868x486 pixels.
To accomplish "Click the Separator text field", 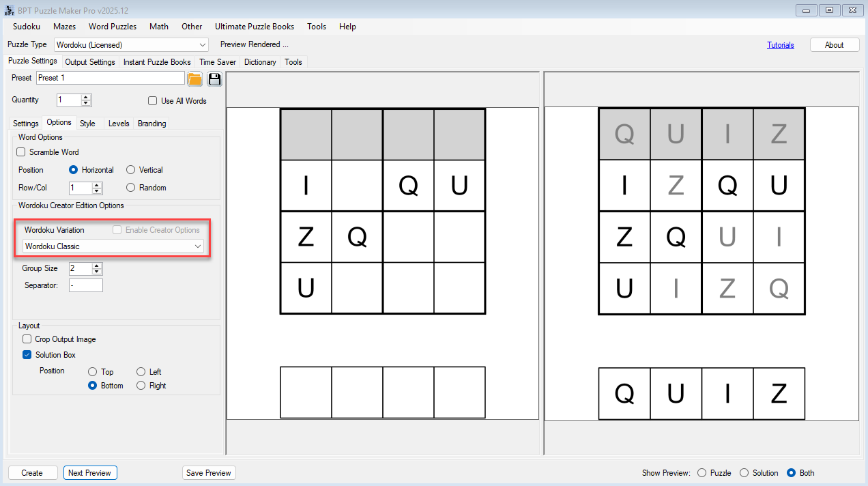I will click(86, 285).
